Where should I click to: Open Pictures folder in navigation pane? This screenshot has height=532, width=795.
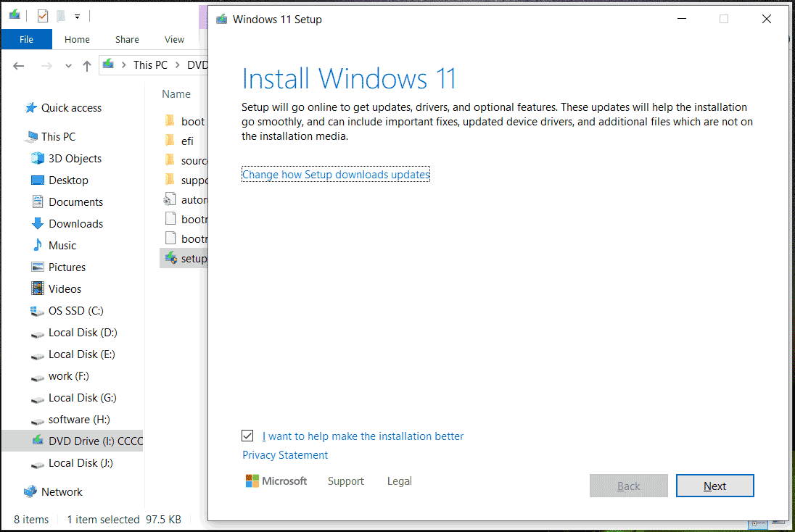[x=67, y=267]
